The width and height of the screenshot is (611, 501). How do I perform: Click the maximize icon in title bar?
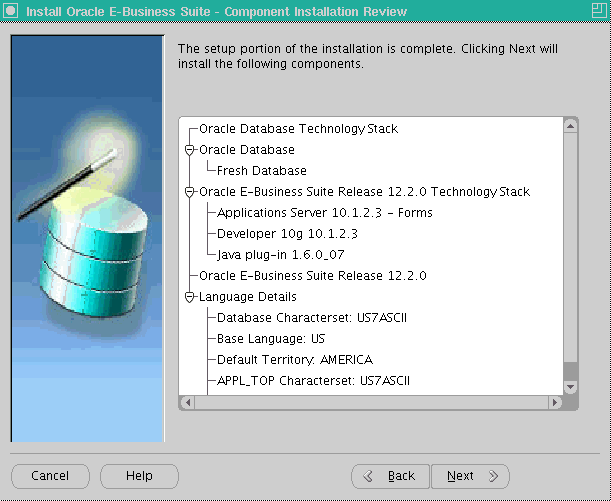(599, 11)
